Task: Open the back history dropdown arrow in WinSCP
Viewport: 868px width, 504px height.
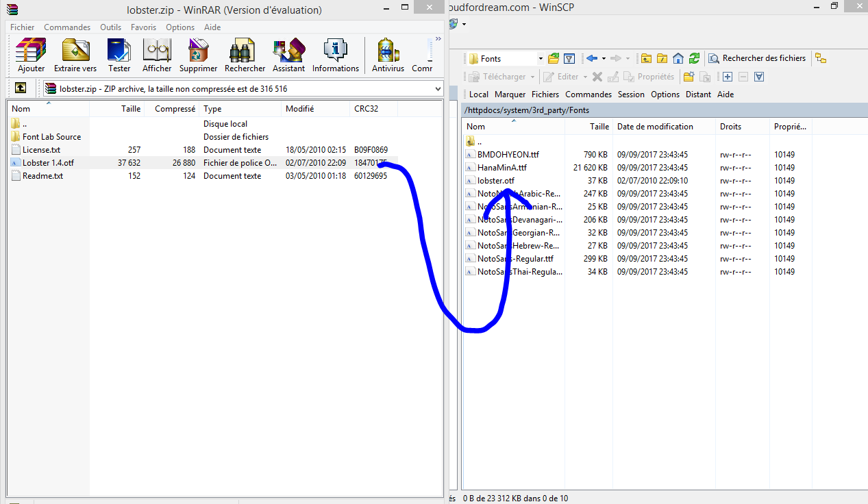Action: pos(604,58)
